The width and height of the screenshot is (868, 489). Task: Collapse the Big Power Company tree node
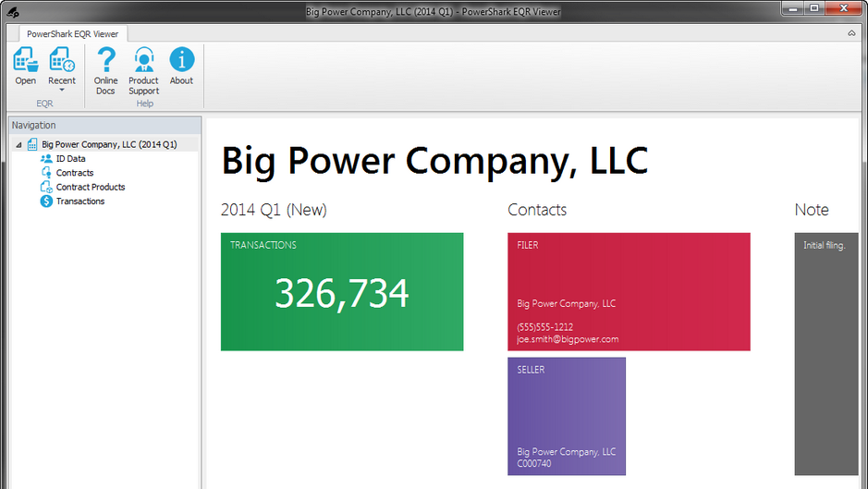[x=18, y=144]
